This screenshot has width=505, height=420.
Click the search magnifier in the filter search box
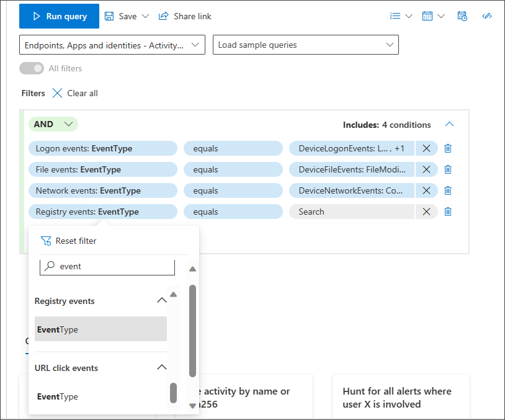(50, 266)
